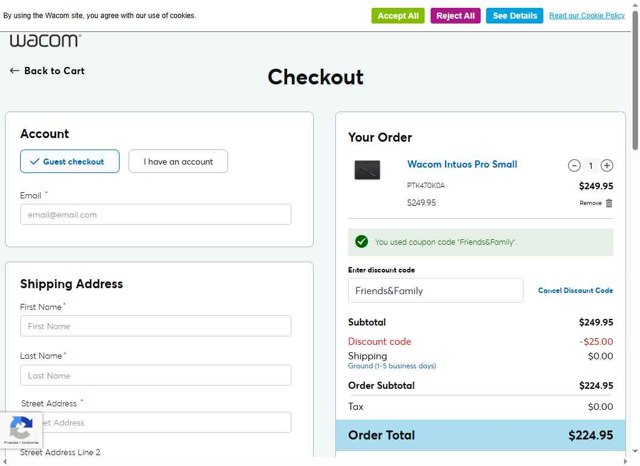Focus the Last Name input field
The image size is (640, 466).
coord(156,375)
